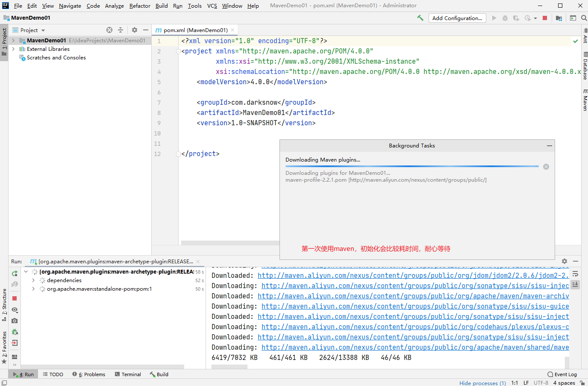Open the Project Structure dialog icon

click(559, 18)
